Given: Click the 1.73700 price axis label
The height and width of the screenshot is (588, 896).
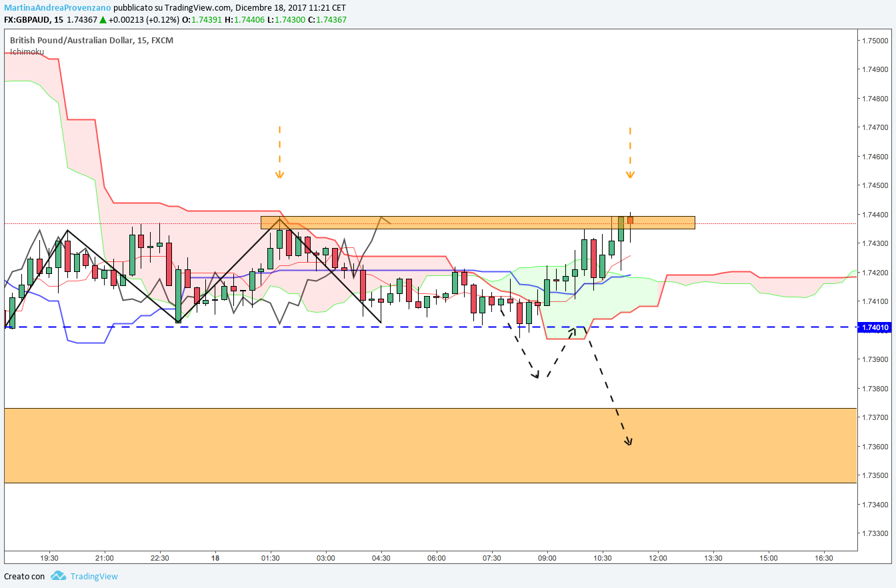Looking at the screenshot, I should (x=876, y=417).
